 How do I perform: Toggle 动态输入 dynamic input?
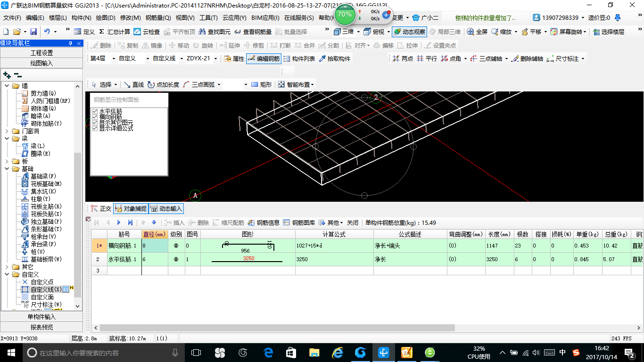(166, 208)
